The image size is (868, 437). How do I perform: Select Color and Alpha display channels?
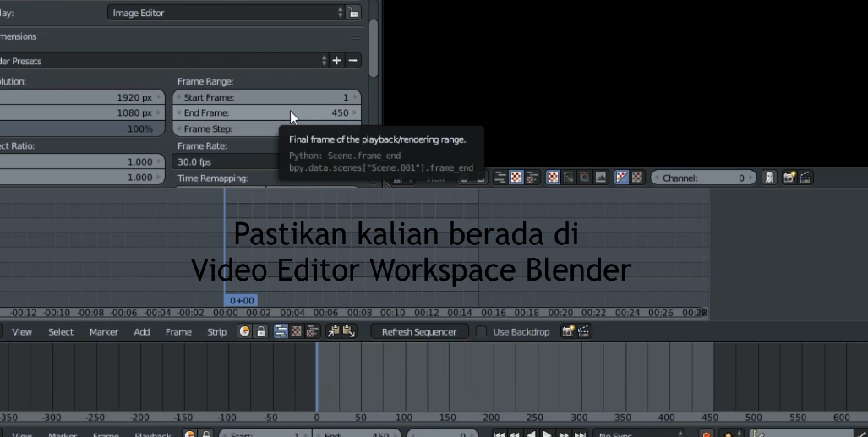click(622, 178)
